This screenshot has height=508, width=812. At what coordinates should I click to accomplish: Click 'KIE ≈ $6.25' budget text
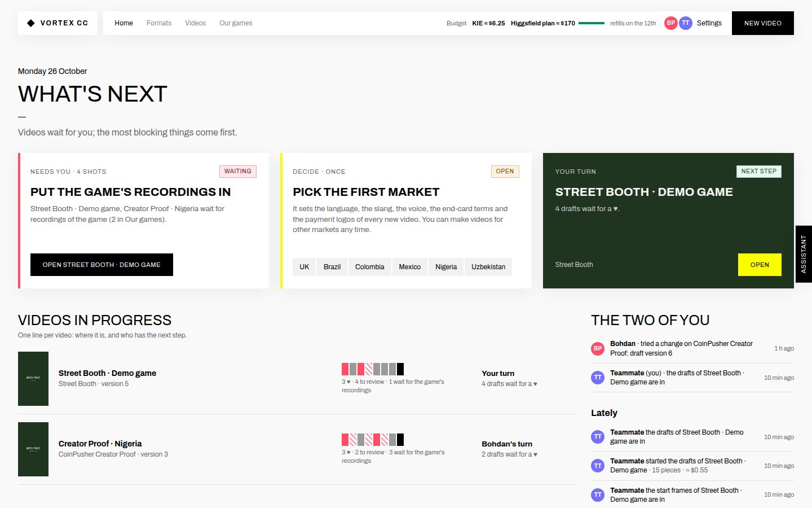[488, 23]
